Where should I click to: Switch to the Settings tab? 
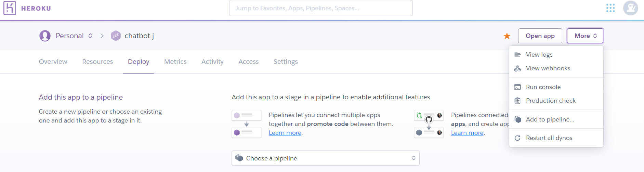(x=286, y=62)
